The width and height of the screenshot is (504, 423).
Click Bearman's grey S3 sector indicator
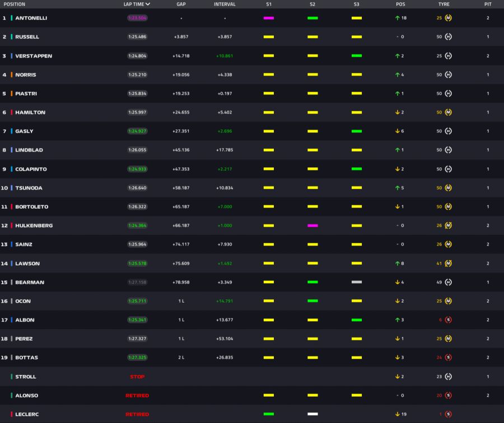point(357,282)
